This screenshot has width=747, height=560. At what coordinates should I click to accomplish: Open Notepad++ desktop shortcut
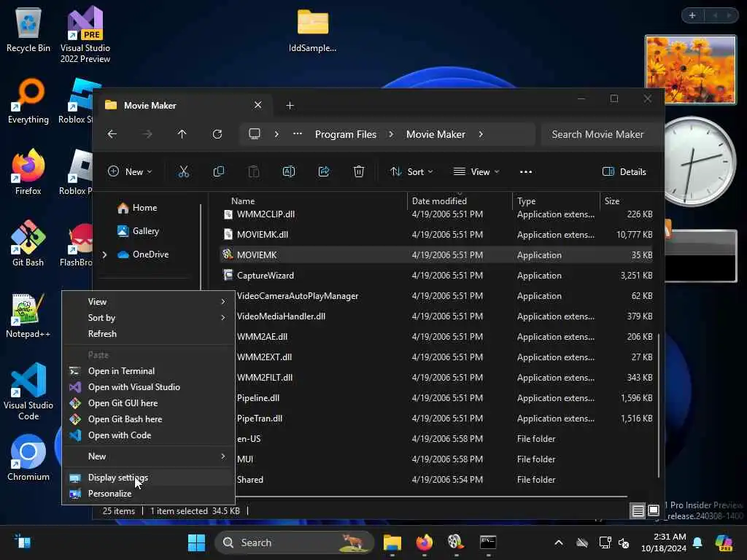[28, 315]
